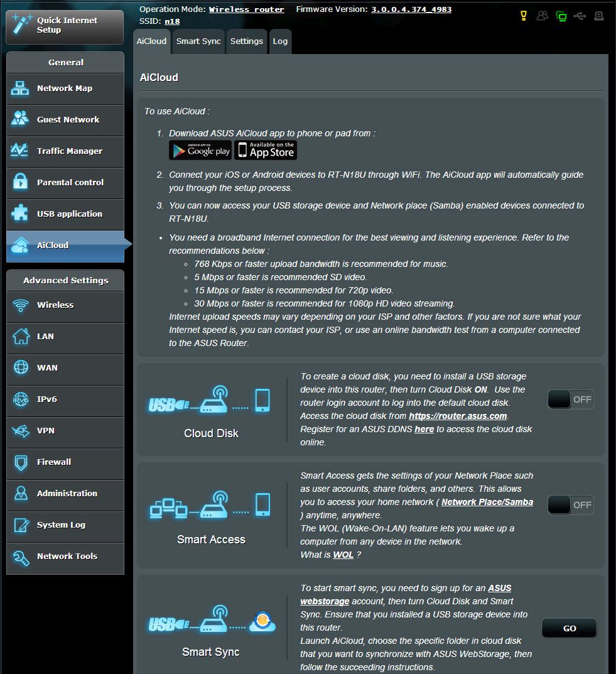Launch Quick Internet Setup
Viewport: 616px width, 674px height.
coord(65,26)
